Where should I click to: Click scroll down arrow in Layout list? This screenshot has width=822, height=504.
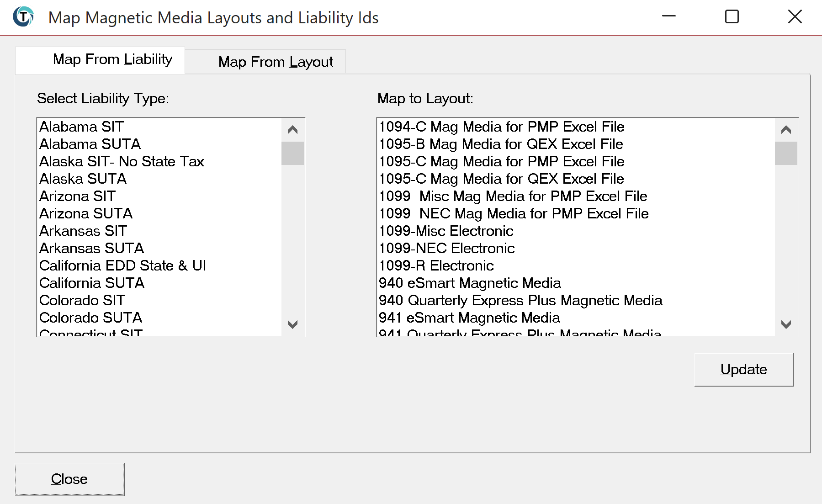pos(786,324)
